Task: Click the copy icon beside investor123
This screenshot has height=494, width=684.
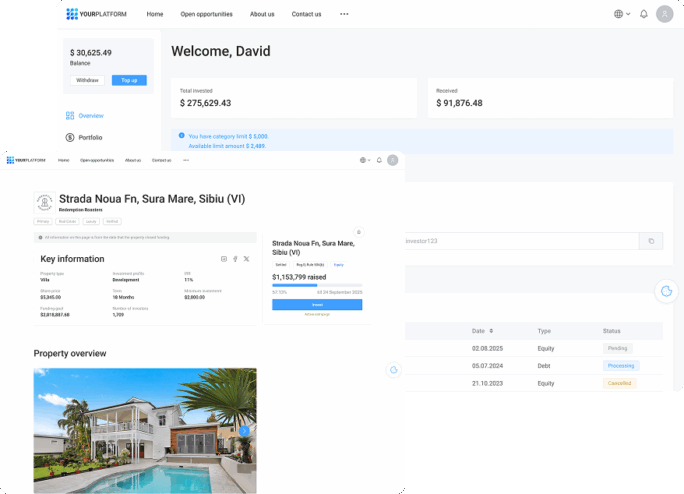Action: point(650,241)
